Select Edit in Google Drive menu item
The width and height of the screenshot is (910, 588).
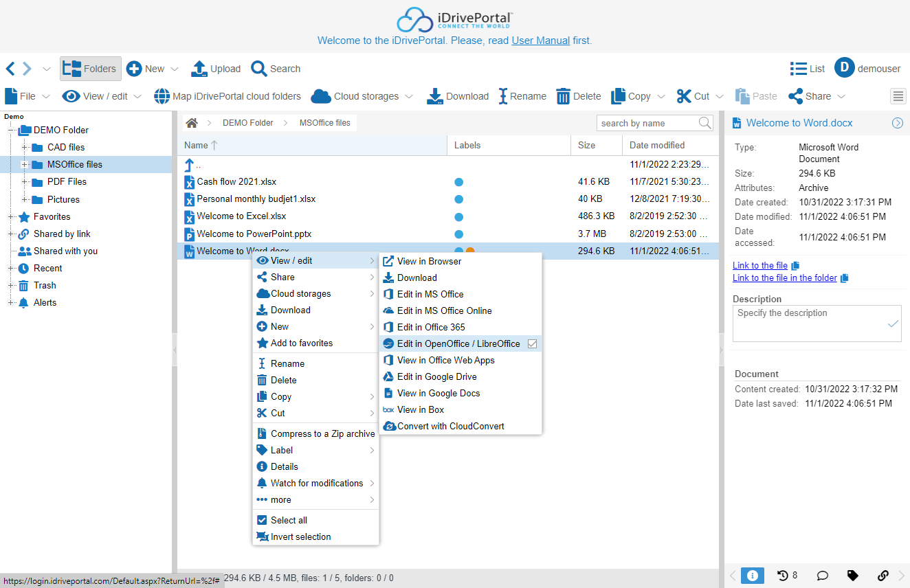click(x=436, y=376)
